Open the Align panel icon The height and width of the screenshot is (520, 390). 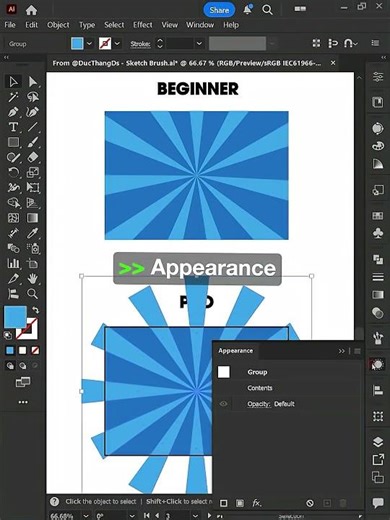tap(378, 390)
